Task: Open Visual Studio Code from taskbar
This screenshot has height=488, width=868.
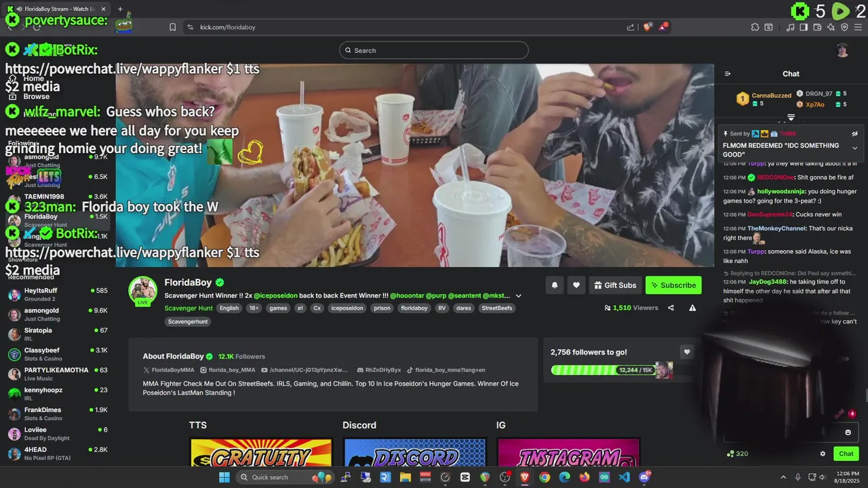Action: coord(624,477)
